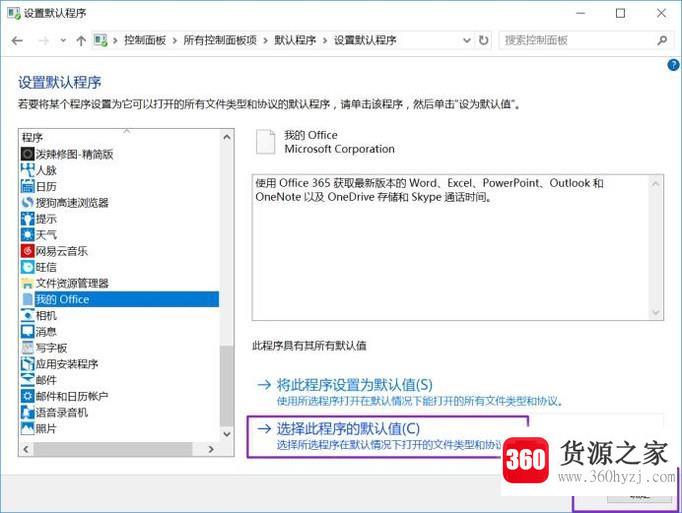Refresh the address bar location

click(483, 40)
